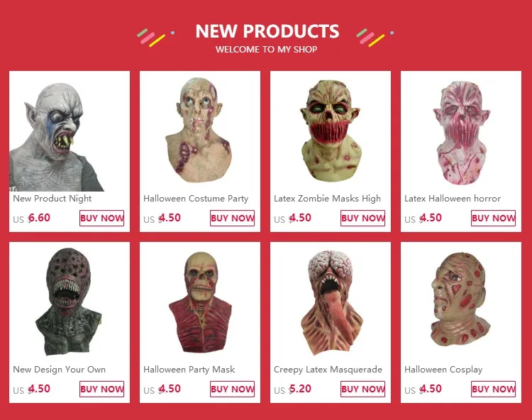
Task: Select the Latex Zombie Masks High image
Action: click(x=331, y=131)
